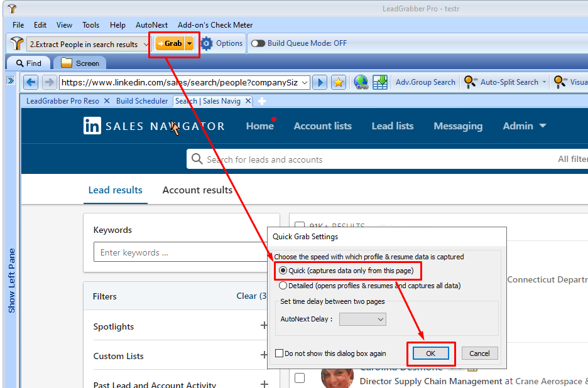Close the Search | Sales Navig tab

coord(248,101)
